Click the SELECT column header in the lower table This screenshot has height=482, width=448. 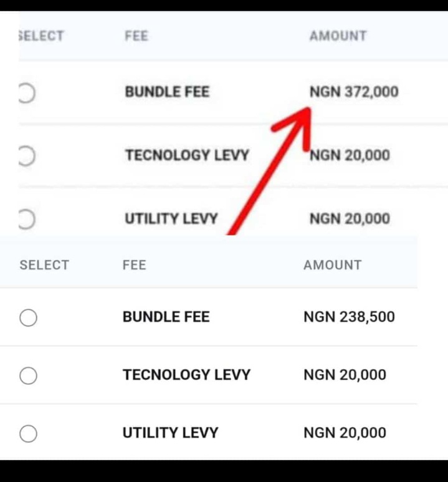point(44,265)
